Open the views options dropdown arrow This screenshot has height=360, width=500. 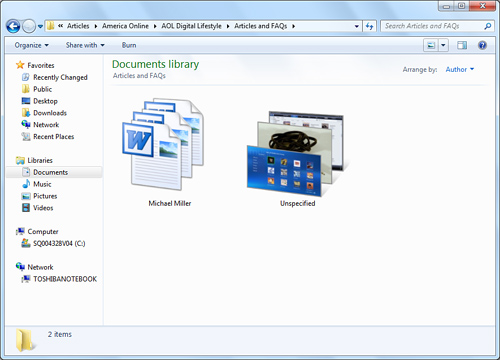443,45
